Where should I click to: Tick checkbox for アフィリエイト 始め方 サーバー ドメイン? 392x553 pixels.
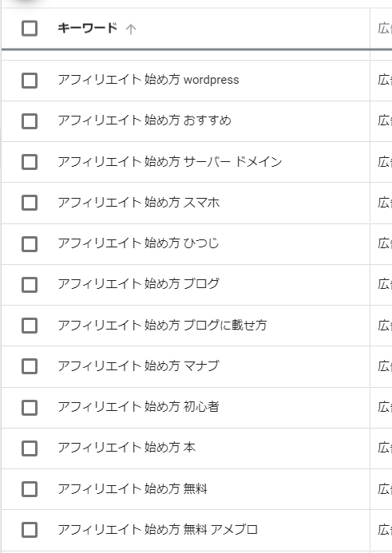(x=30, y=162)
